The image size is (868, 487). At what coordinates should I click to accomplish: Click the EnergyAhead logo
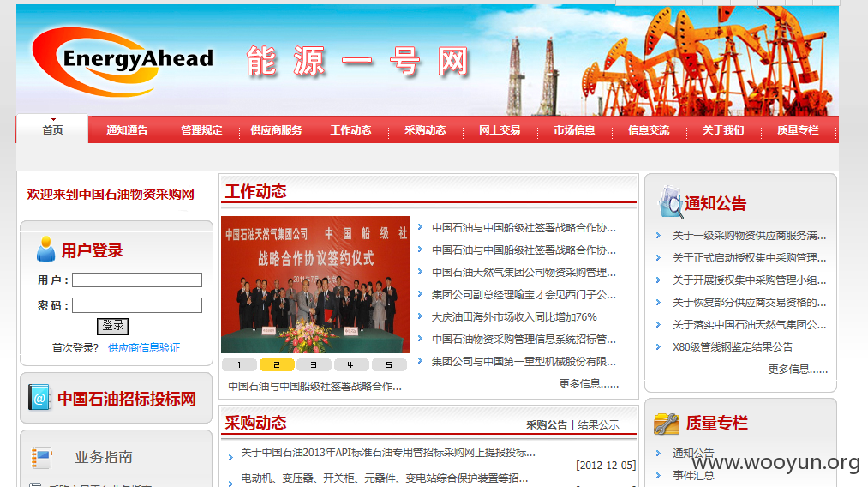[x=123, y=61]
